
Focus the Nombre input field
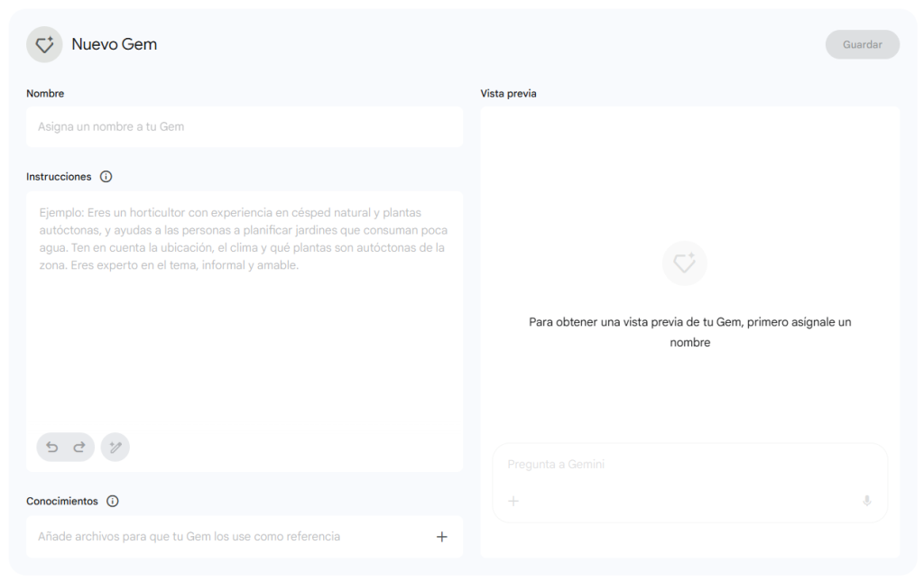[244, 127]
